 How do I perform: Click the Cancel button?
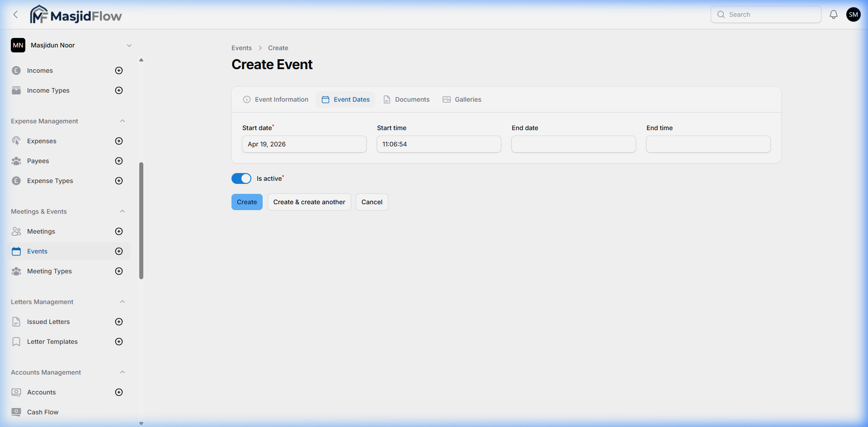[x=371, y=202]
